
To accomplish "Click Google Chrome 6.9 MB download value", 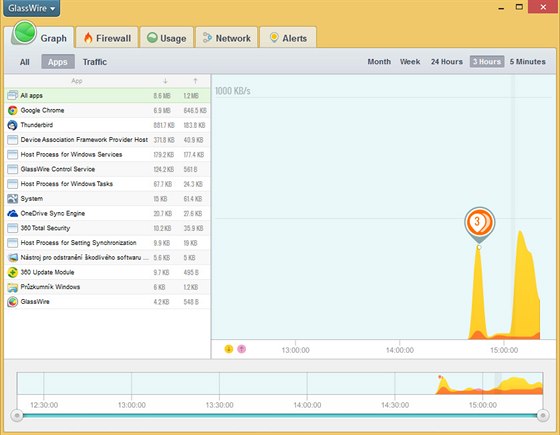I will tap(162, 111).
